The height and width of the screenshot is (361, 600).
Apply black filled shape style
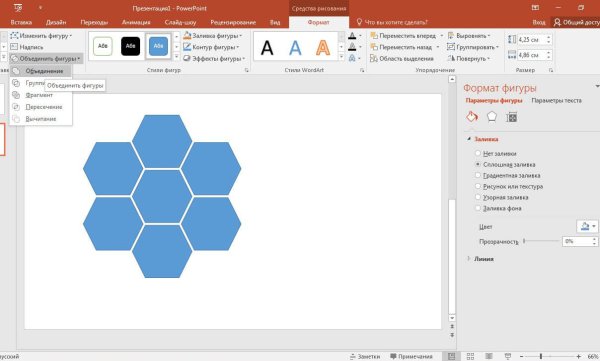[x=130, y=46]
